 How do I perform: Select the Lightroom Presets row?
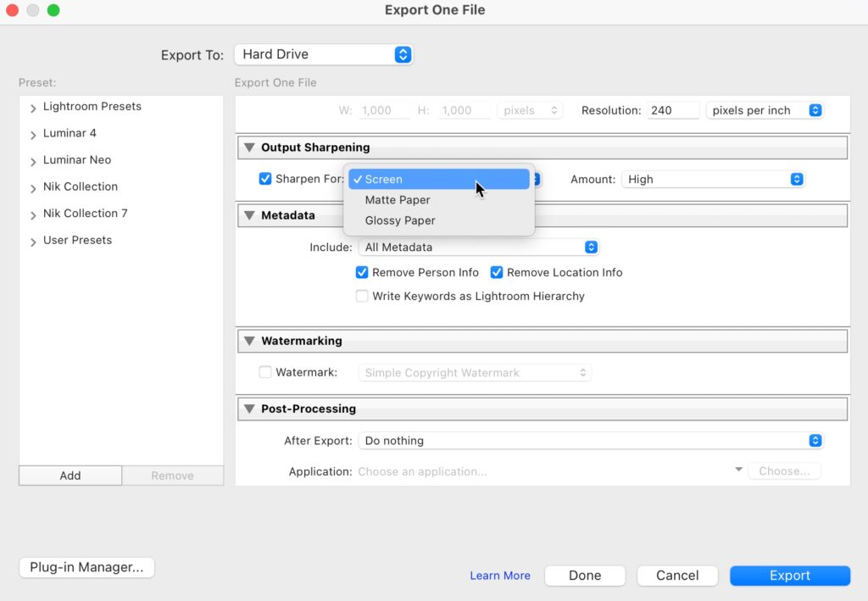(121, 106)
